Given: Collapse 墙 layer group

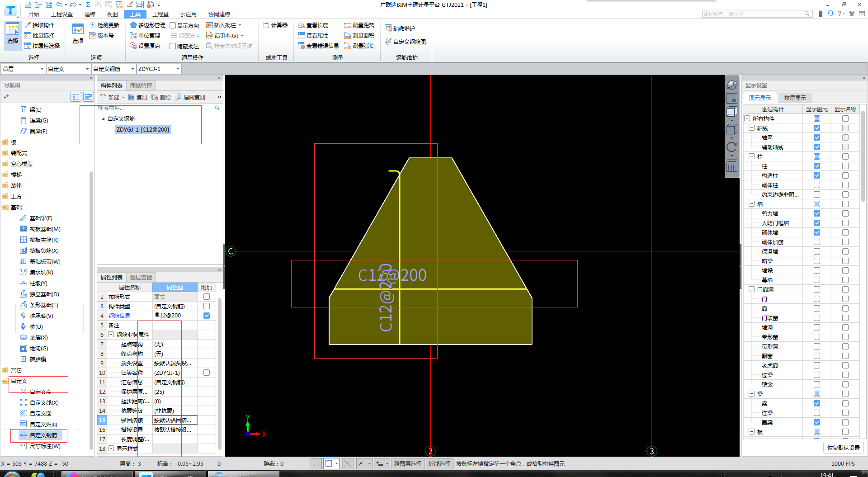Looking at the screenshot, I should coord(752,204).
